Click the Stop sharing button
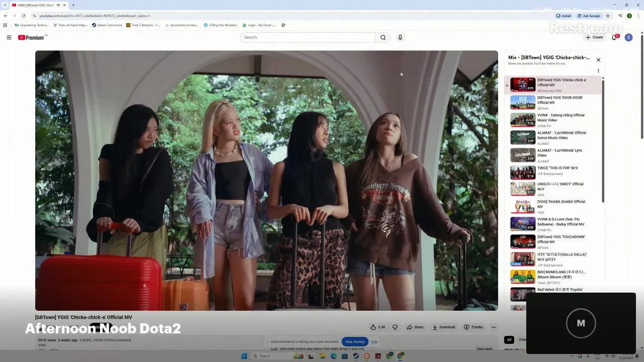 355,342
